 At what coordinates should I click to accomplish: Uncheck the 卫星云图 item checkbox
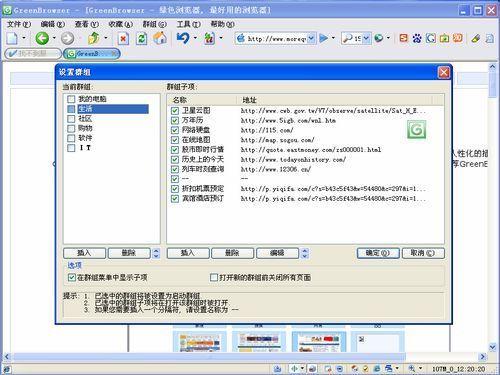coord(175,111)
